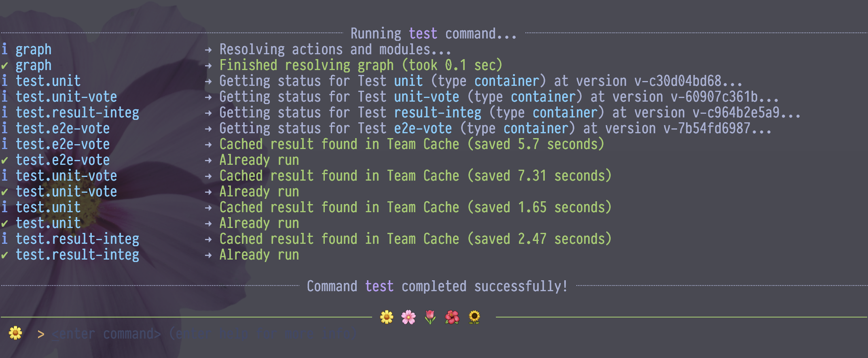This screenshot has height=358, width=868.
Task: Click the red hibiscus emoji
Action: [x=452, y=317]
